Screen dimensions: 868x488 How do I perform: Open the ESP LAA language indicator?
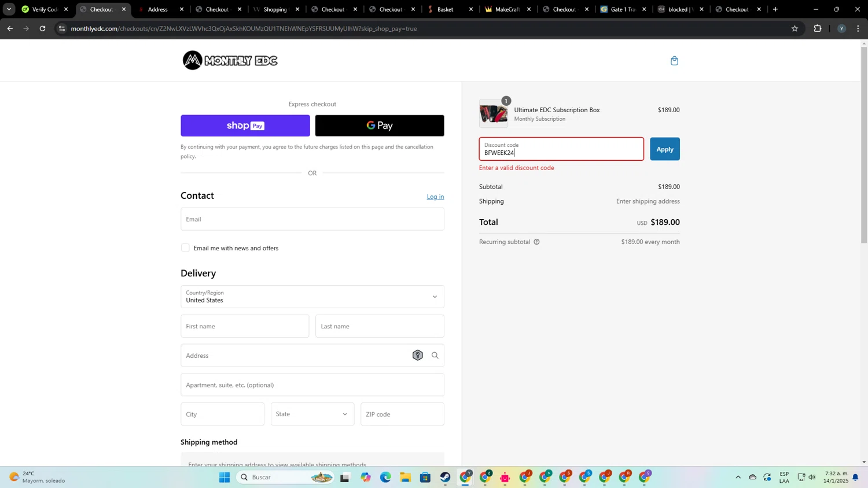click(x=784, y=477)
